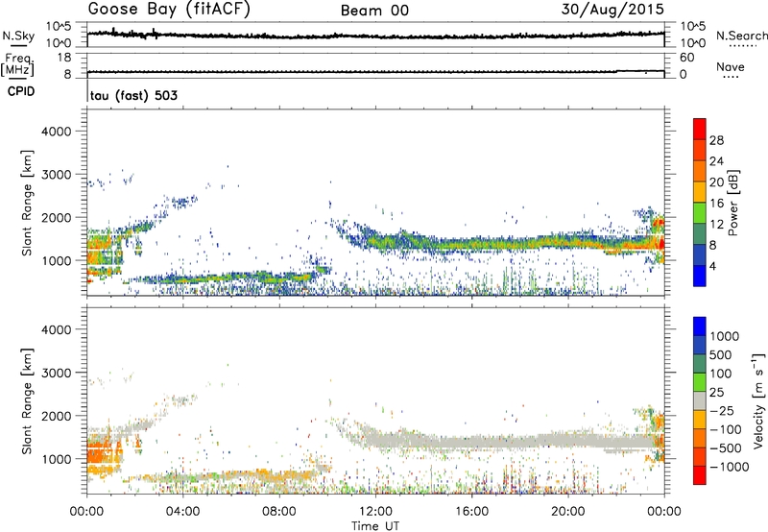Click the "20" Power scale value

coord(716,182)
